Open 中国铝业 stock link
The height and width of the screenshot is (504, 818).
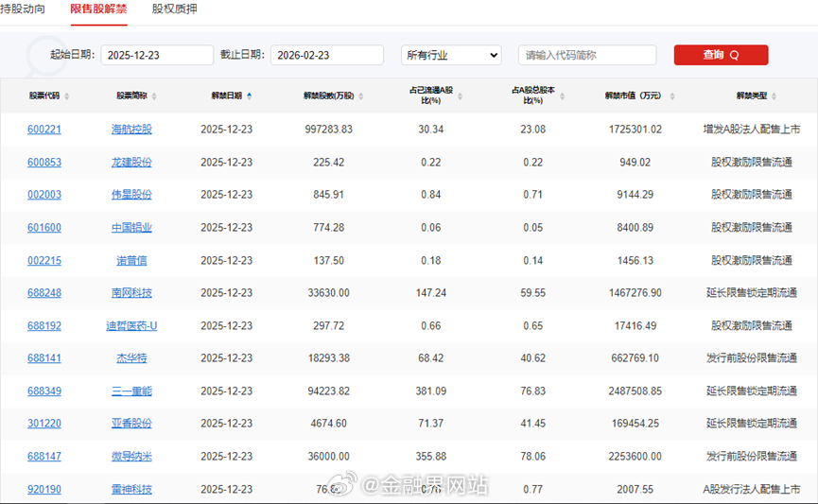pyautogui.click(x=131, y=228)
